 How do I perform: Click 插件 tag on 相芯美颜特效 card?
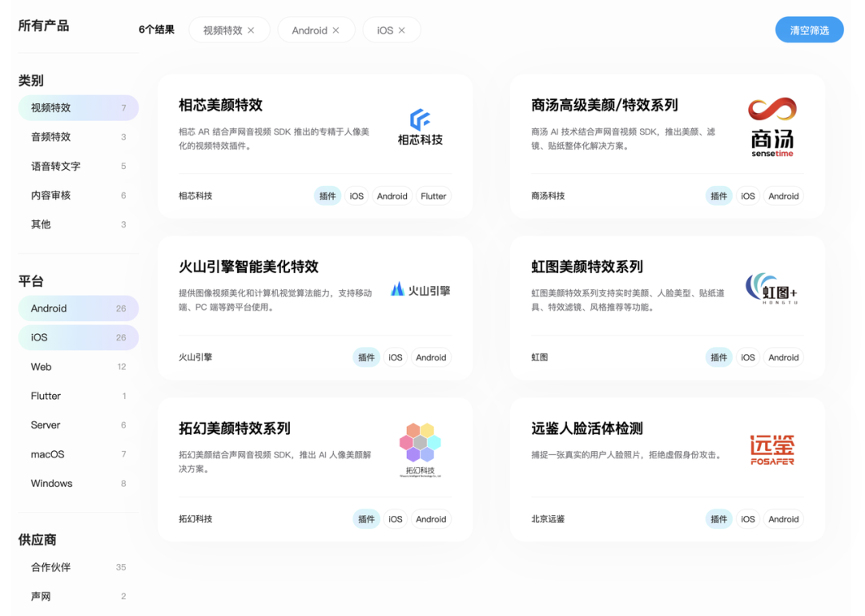pyautogui.click(x=328, y=196)
